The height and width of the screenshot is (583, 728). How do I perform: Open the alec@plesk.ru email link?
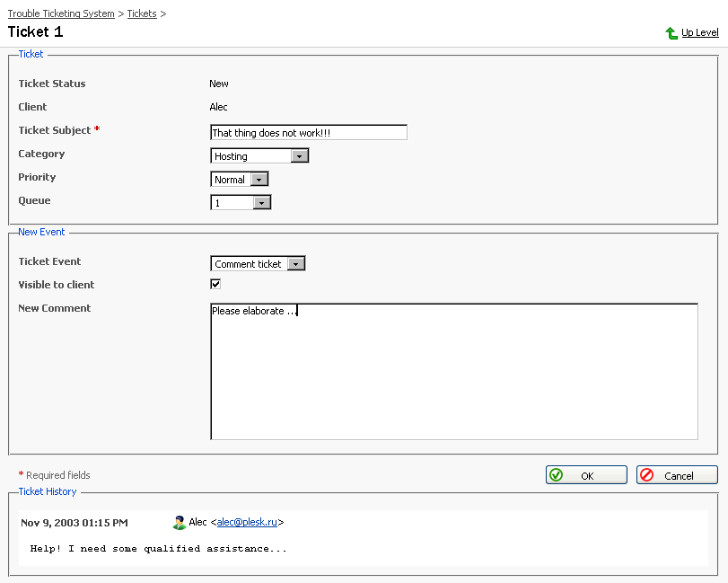tap(248, 522)
